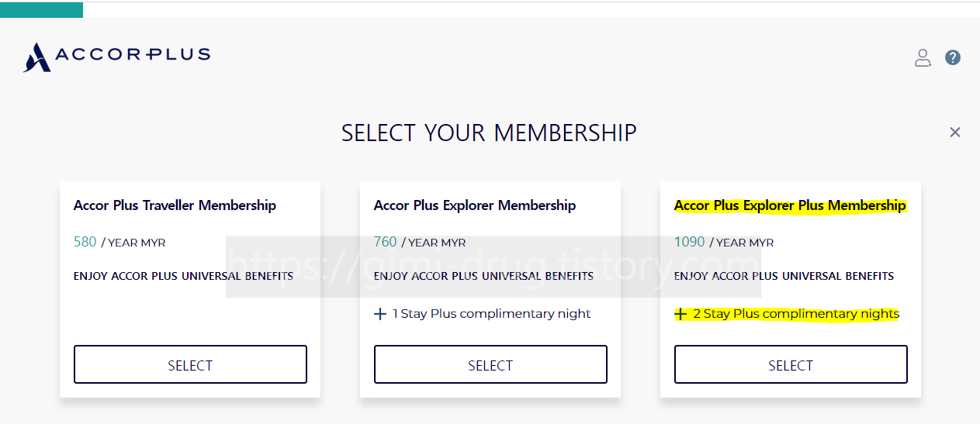
Task: Click the highlighted Explorer Plus Membership title
Action: [790, 205]
